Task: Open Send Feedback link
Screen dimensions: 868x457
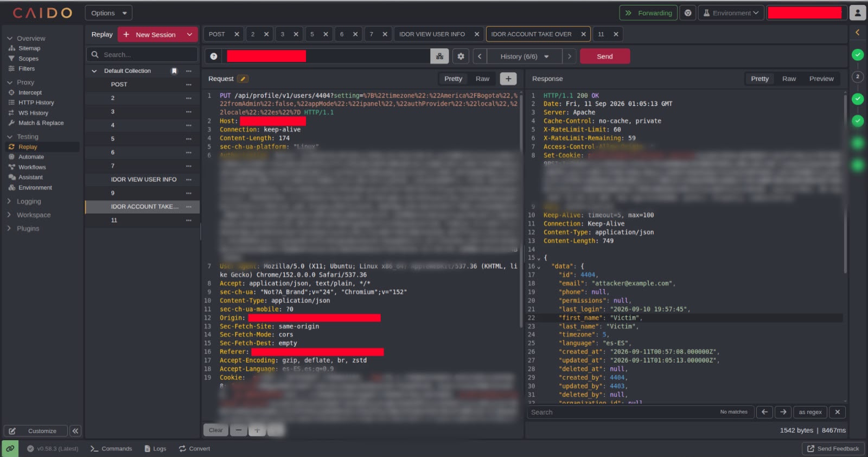Action: pyautogui.click(x=833, y=449)
